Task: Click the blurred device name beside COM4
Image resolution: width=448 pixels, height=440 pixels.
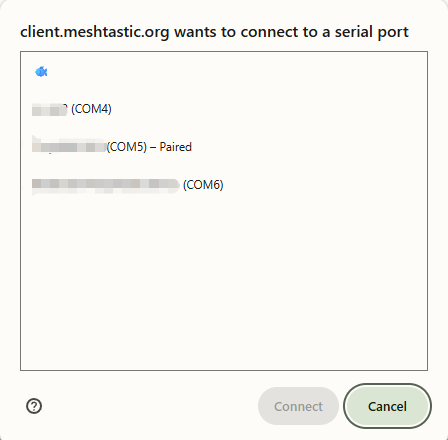Action: pos(50,109)
